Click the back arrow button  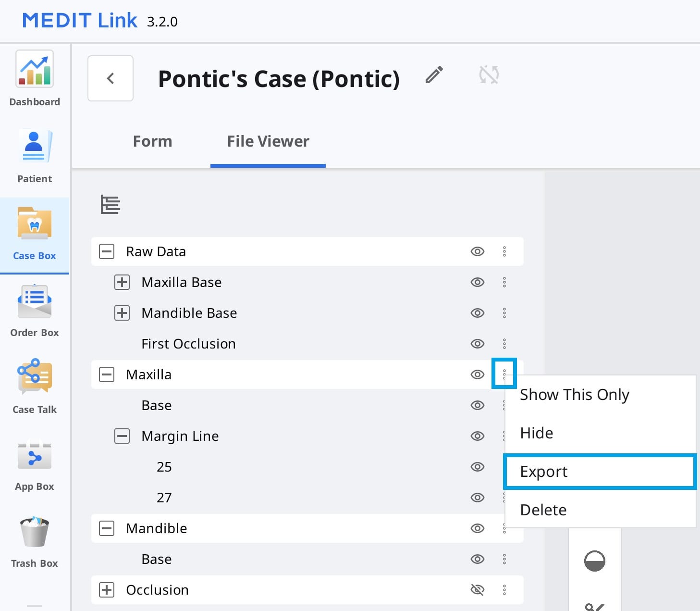point(111,78)
